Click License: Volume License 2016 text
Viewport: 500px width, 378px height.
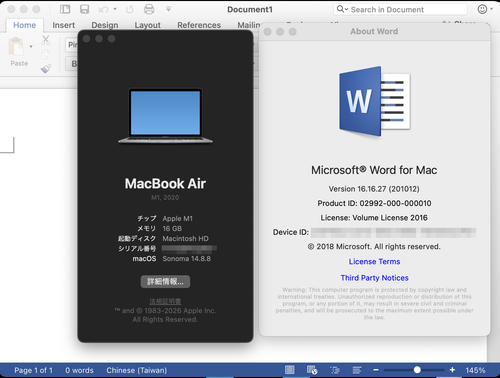(x=374, y=218)
